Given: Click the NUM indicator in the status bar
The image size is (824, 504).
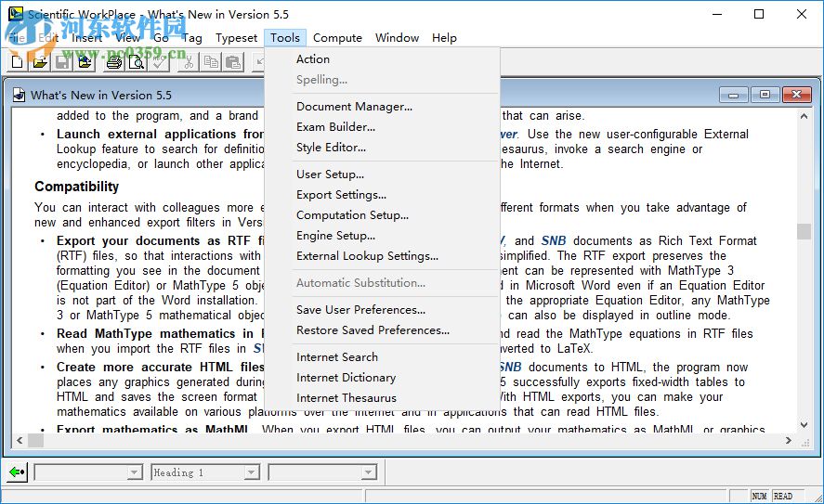Looking at the screenshot, I should tap(759, 497).
